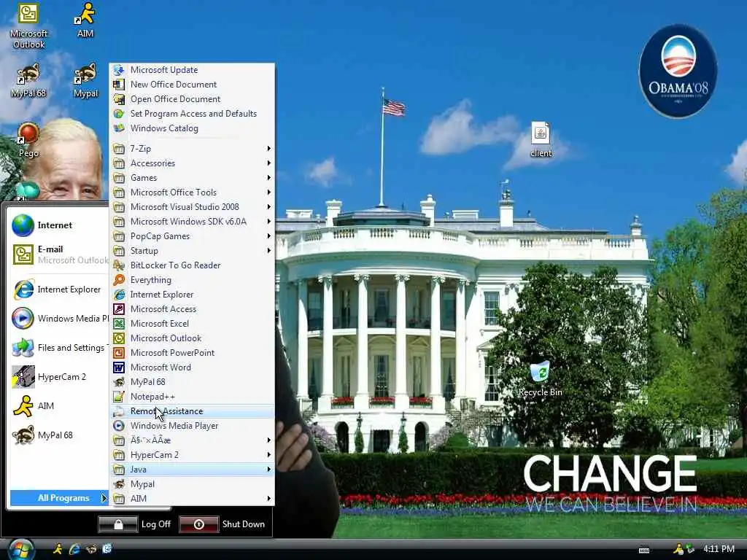Open the client file on desktop

[541, 139]
